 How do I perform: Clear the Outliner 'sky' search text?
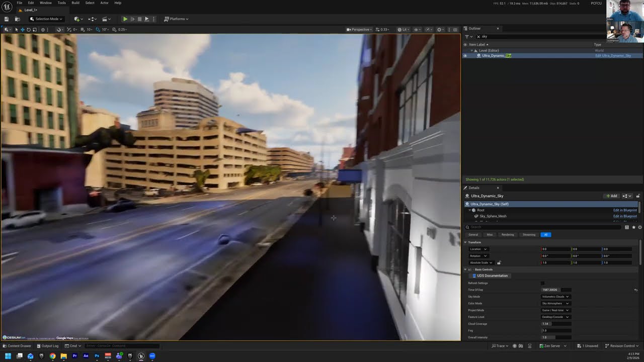click(478, 37)
